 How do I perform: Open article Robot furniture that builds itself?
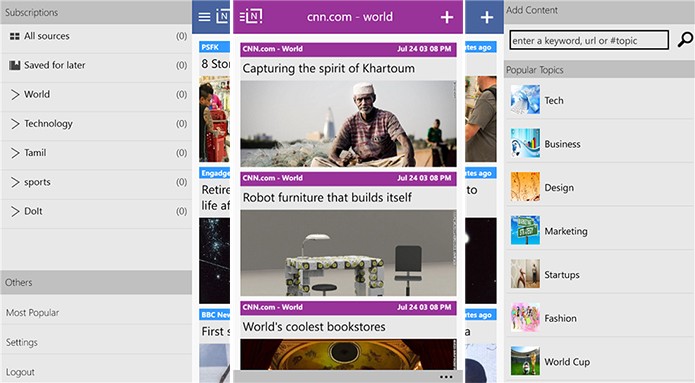pos(327,197)
